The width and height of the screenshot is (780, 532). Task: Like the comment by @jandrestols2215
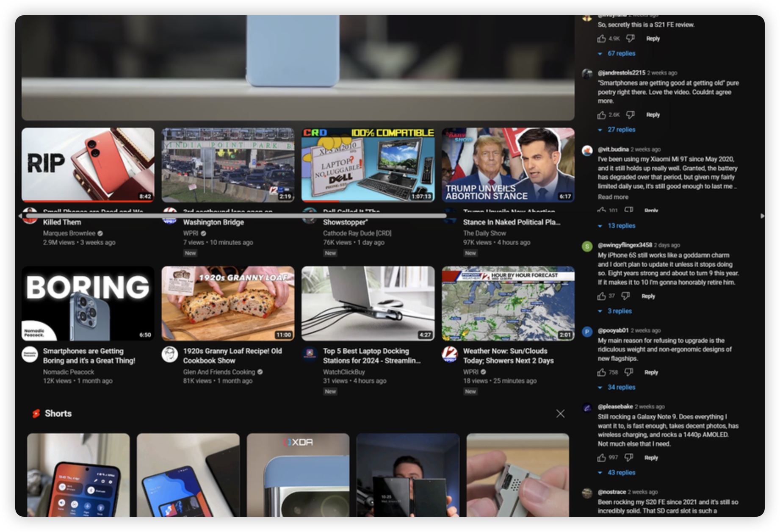pos(601,115)
